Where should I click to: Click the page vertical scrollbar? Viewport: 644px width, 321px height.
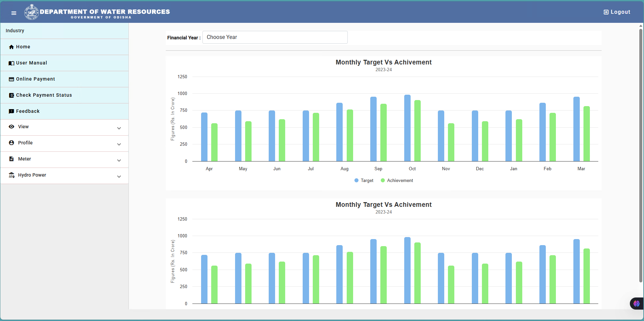641,155
